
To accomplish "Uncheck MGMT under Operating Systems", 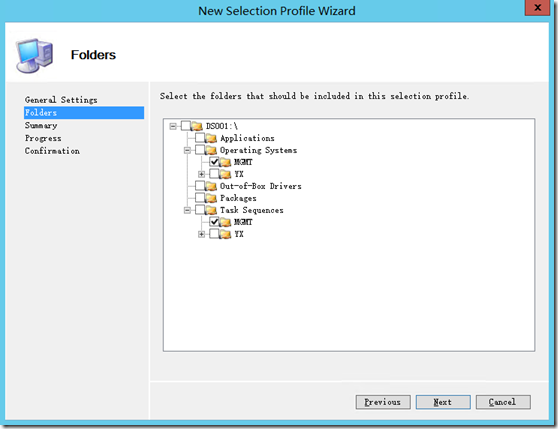I will click(x=214, y=162).
